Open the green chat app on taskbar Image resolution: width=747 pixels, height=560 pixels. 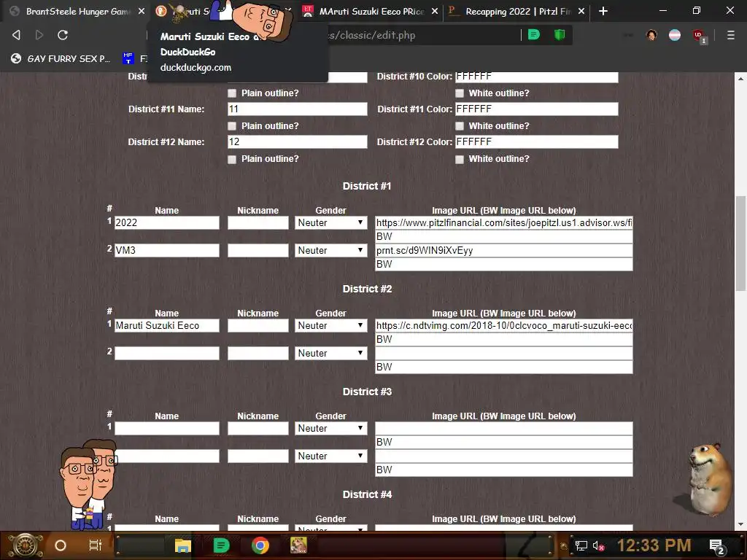pyautogui.click(x=221, y=545)
